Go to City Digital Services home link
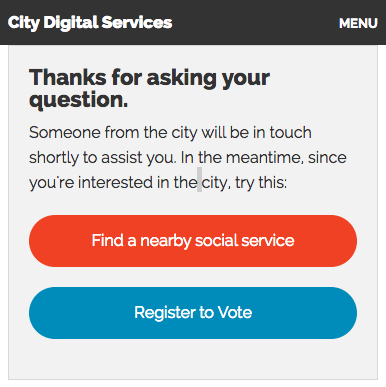This screenshot has height=387, width=386. click(x=90, y=23)
